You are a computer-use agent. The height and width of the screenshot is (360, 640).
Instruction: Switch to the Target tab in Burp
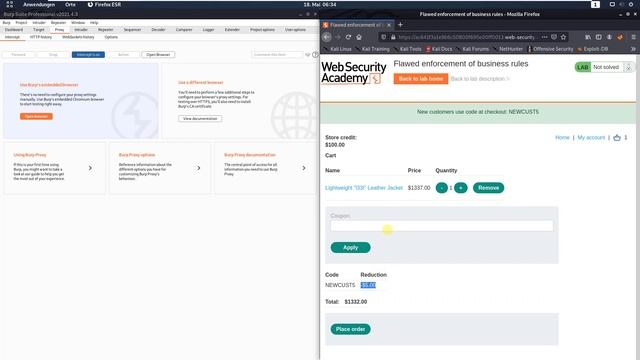[39, 30]
